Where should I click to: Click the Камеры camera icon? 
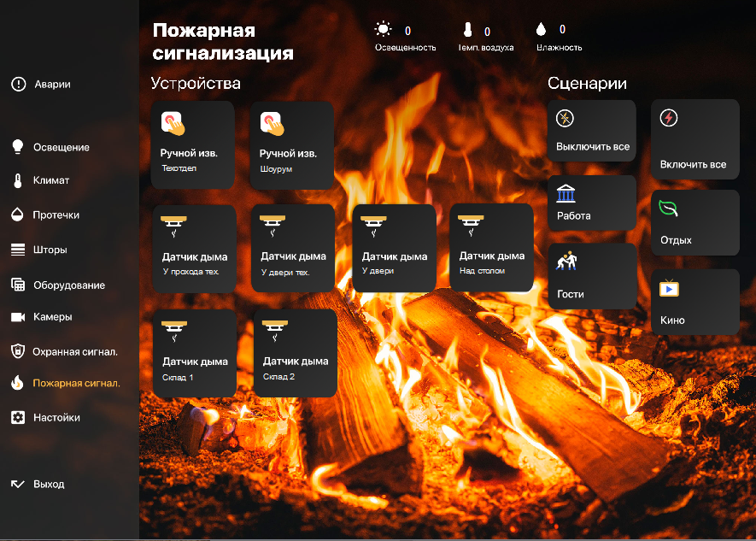[x=17, y=317]
